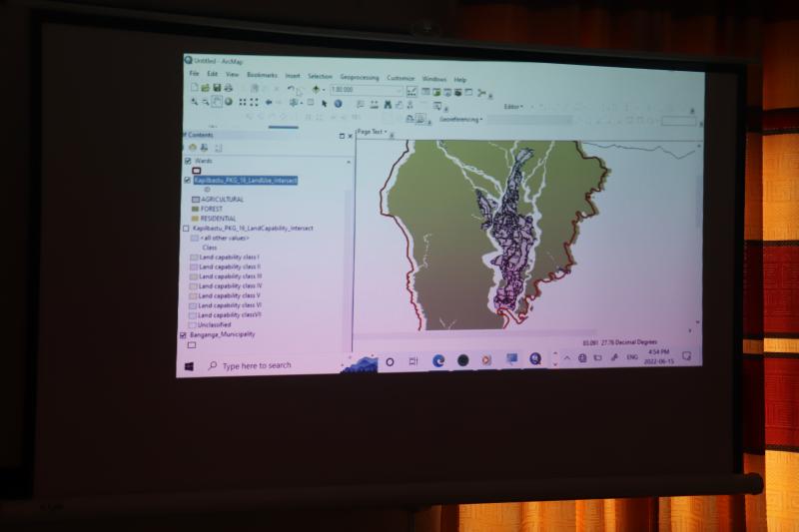799x532 pixels.
Task: Click the FOREST color swatch
Action: 195,209
